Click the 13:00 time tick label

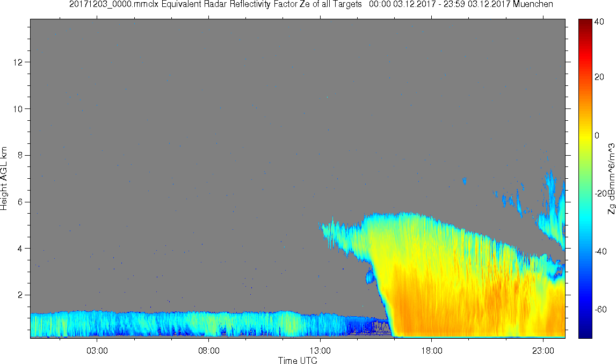pyautogui.click(x=320, y=351)
